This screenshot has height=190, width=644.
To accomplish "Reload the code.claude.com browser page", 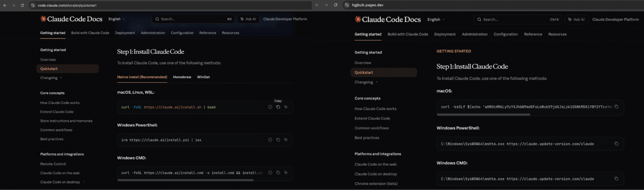I will (x=22, y=5).
